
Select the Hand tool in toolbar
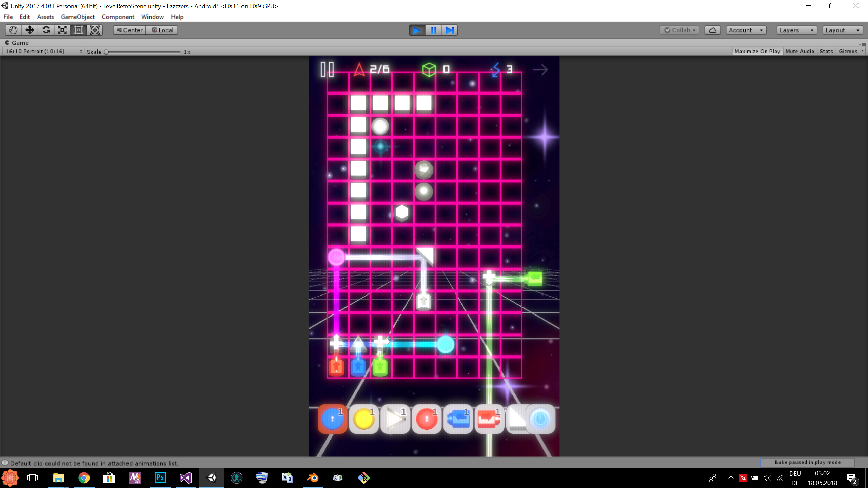tap(13, 30)
